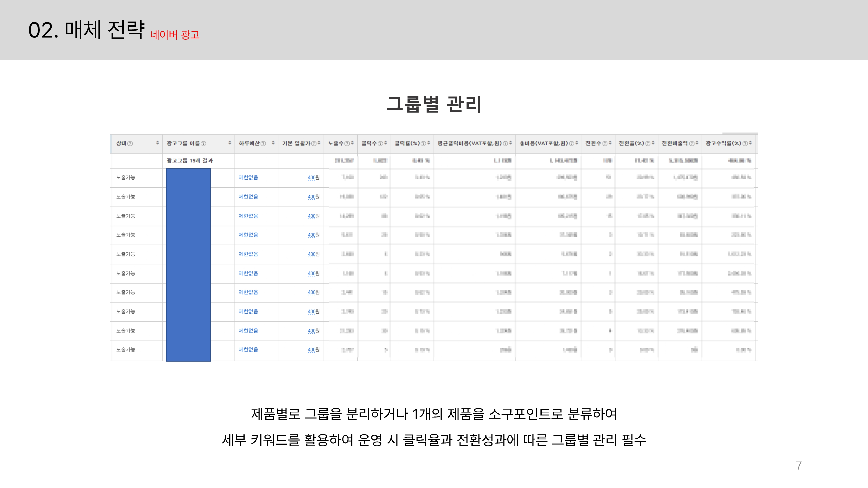Sort by 총비용(VAT포함,원) sort arrows
Image resolution: width=868 pixels, height=488 pixels.
click(577, 143)
